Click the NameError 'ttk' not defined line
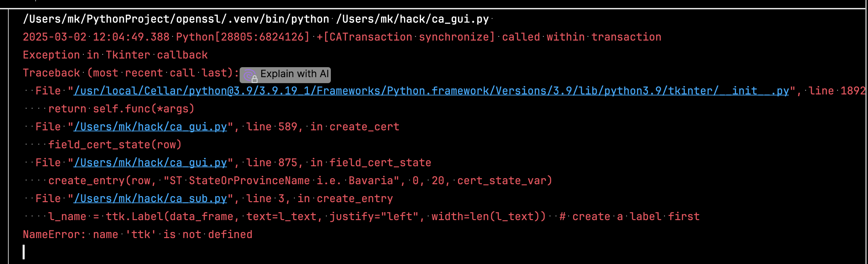This screenshot has width=868, height=264. click(x=137, y=235)
